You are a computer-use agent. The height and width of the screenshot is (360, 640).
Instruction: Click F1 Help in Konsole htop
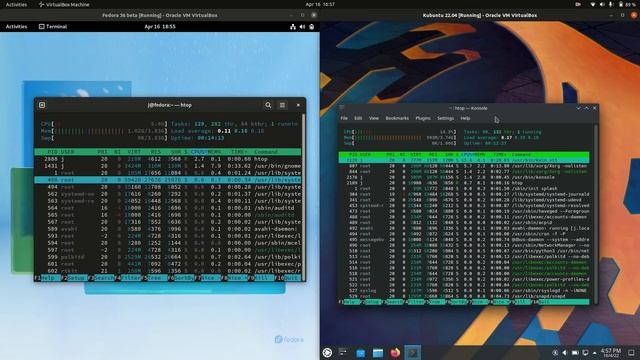point(349,302)
